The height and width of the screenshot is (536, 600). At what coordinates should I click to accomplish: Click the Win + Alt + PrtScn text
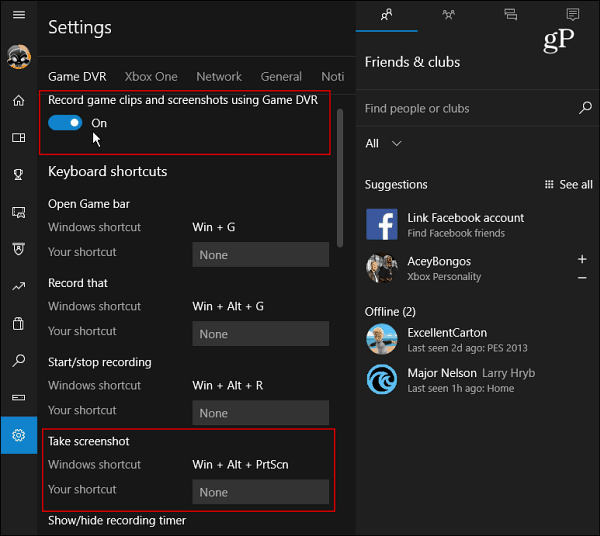(x=240, y=465)
